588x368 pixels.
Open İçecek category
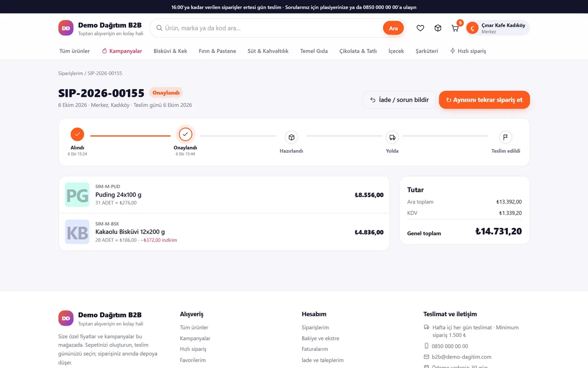pyautogui.click(x=396, y=51)
